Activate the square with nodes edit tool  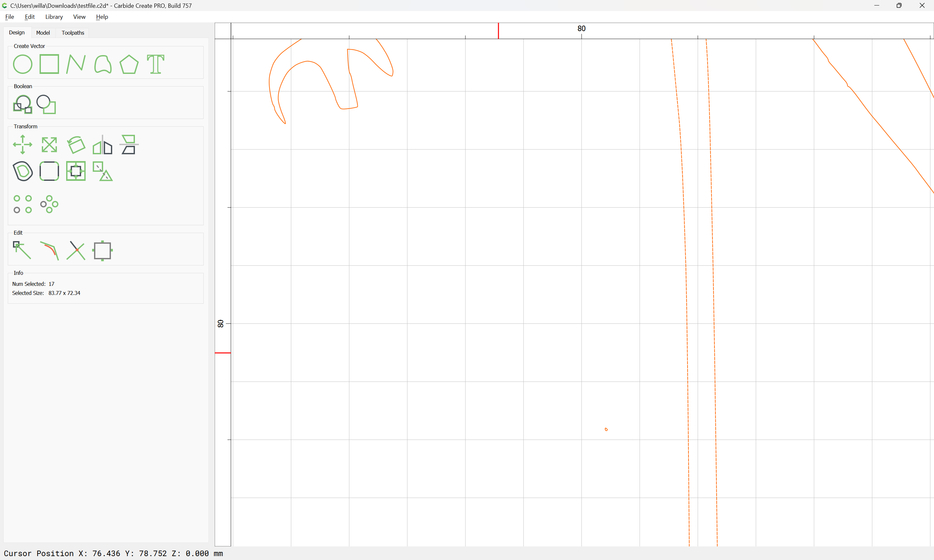[x=103, y=251]
